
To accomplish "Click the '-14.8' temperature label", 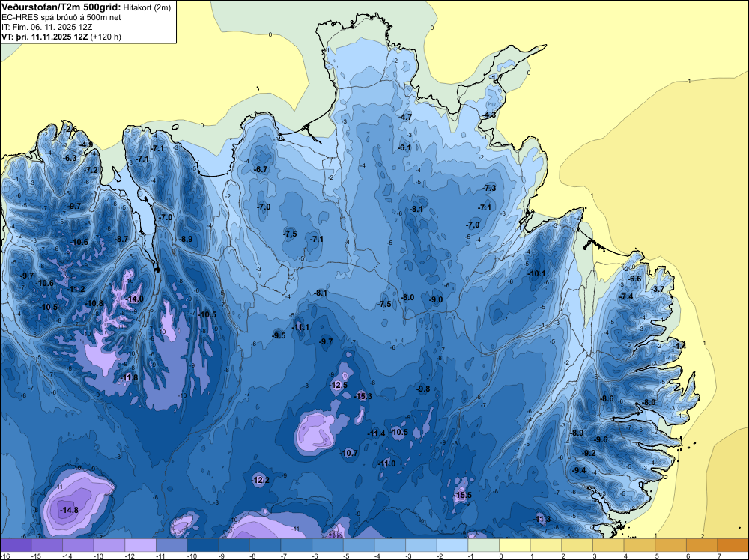I will (69, 510).
